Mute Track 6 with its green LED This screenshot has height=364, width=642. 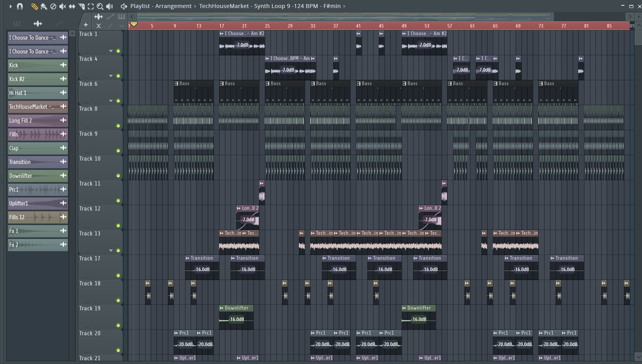(118, 101)
